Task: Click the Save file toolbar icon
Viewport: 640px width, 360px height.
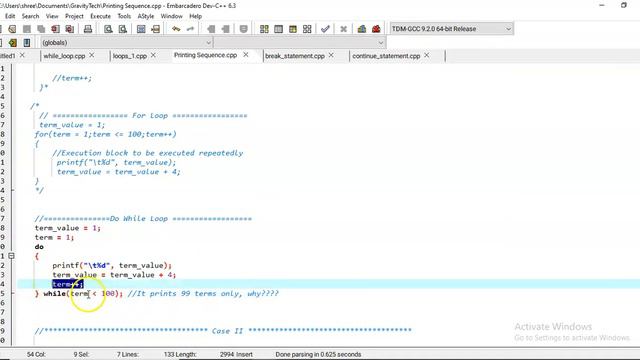Action: point(27,29)
